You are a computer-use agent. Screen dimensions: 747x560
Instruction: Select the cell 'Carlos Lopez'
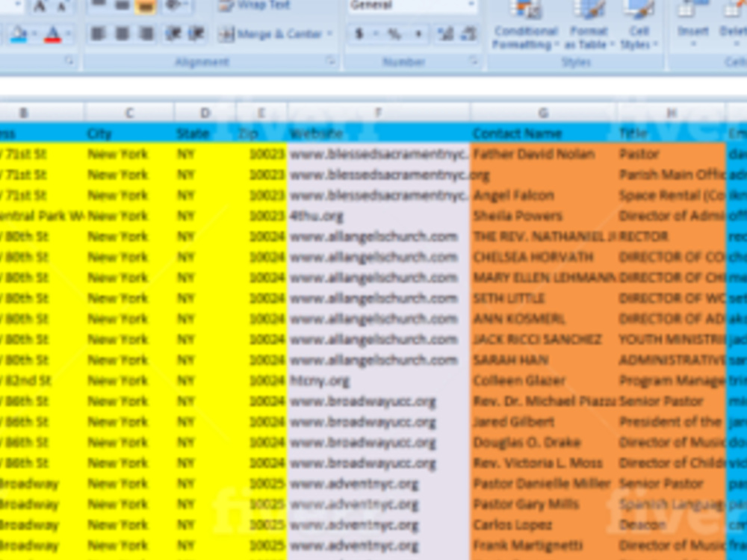543,525
